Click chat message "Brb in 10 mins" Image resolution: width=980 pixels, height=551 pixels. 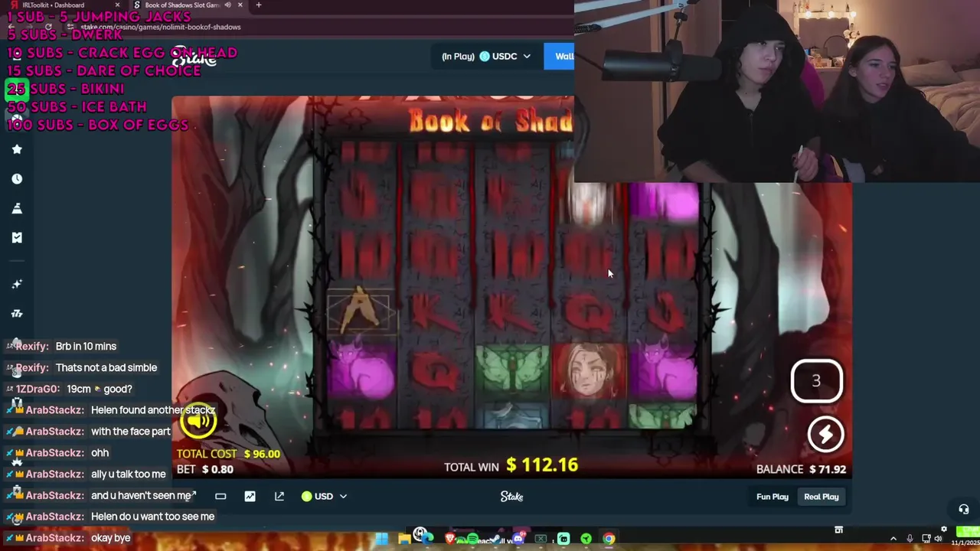pos(86,346)
